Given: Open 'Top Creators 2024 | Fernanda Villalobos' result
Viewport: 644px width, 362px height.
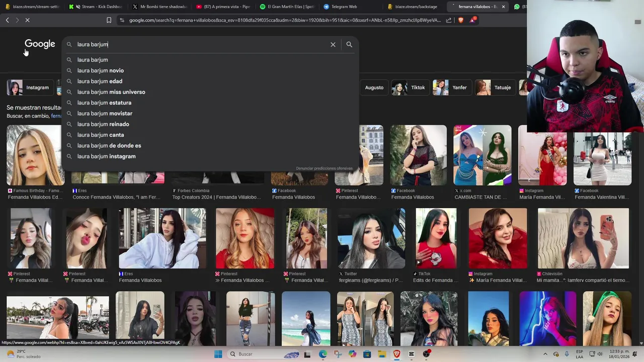Looking at the screenshot, I should pyautogui.click(x=216, y=197).
